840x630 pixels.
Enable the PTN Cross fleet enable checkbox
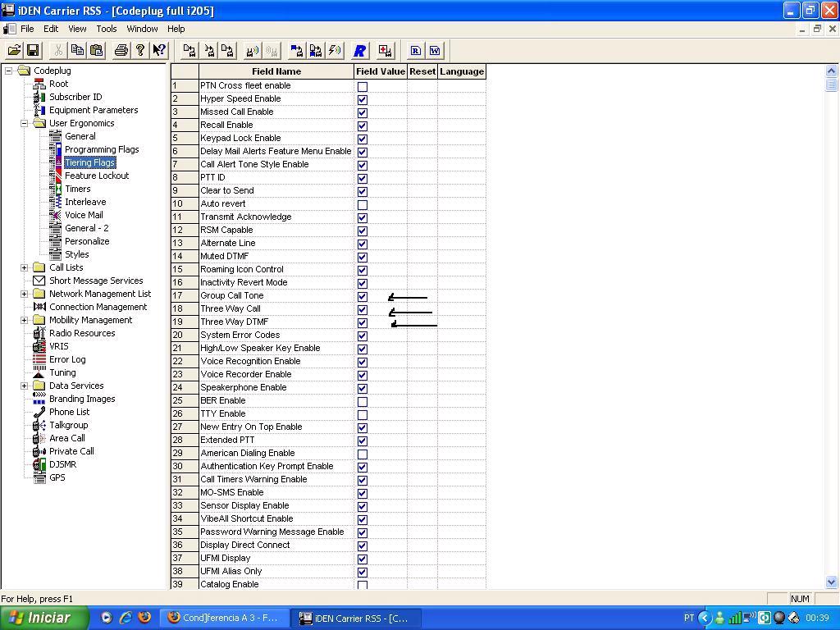coord(363,86)
